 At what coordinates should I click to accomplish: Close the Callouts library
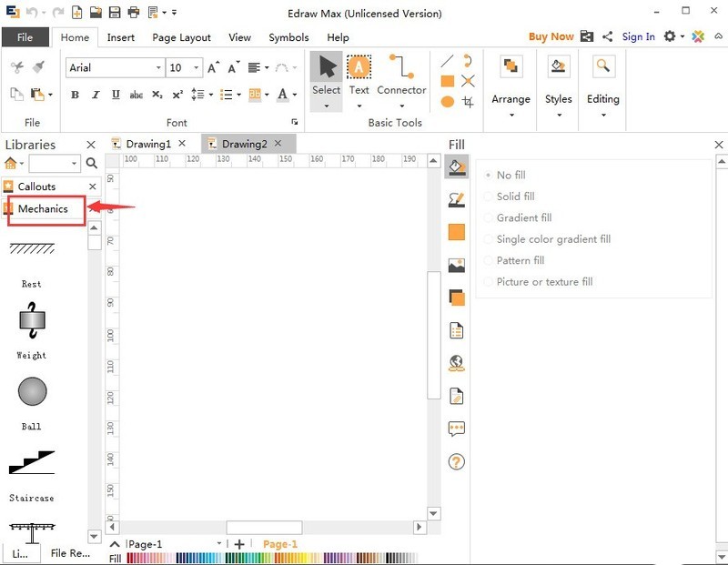click(93, 187)
